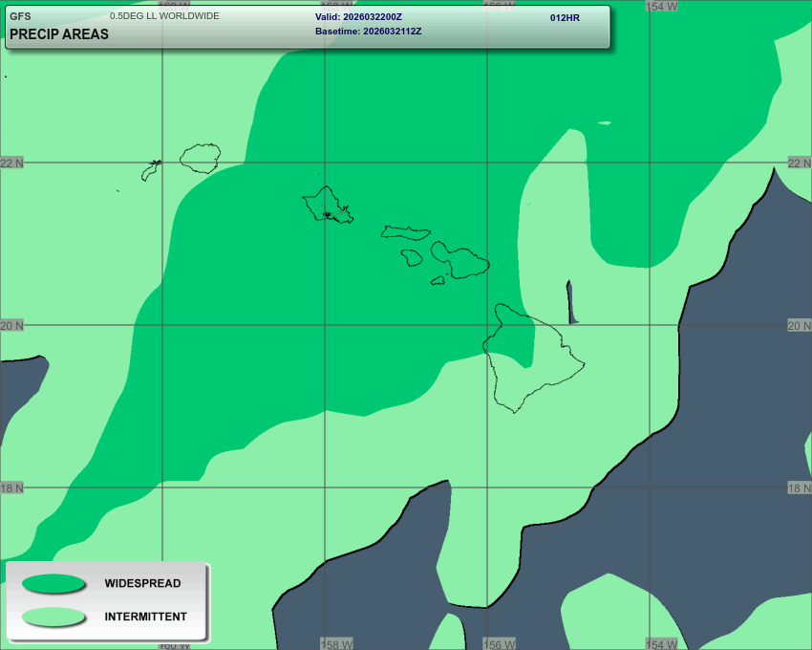
Task: Click the 012HR forecast hour label
Action: (x=565, y=18)
